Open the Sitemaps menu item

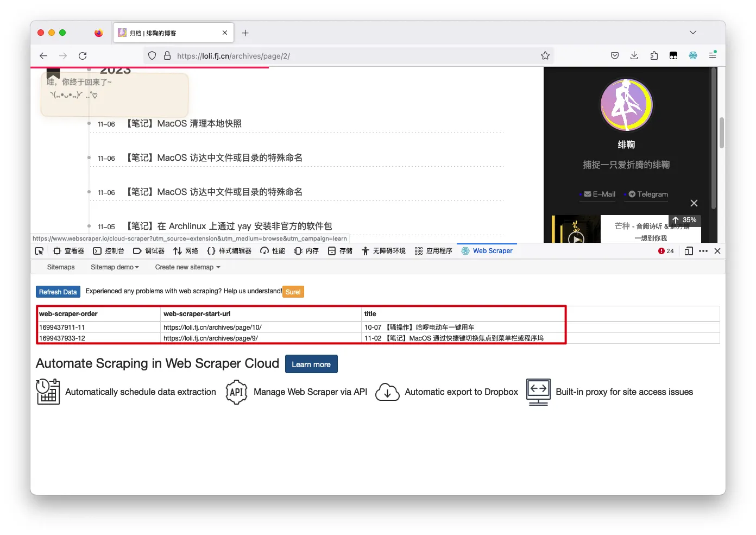click(x=61, y=267)
